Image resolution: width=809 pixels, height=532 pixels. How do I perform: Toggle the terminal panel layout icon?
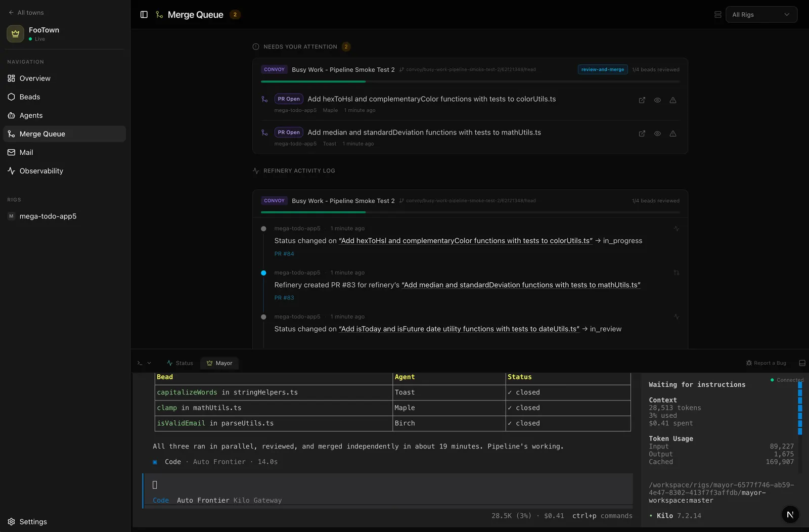pyautogui.click(x=802, y=363)
